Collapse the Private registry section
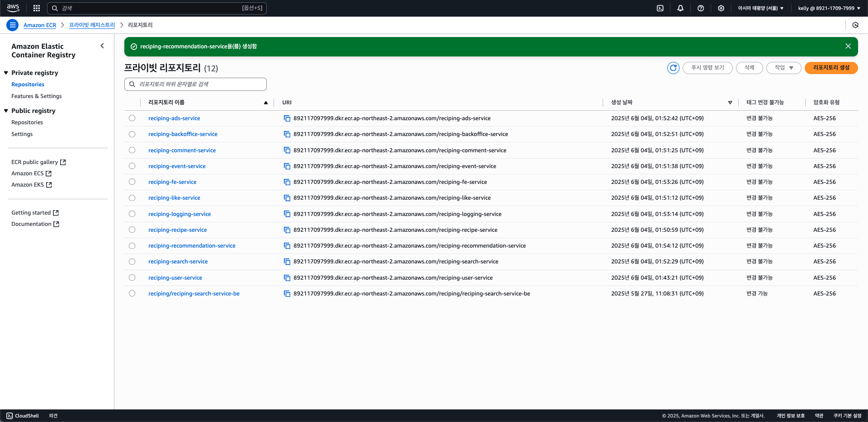This screenshot has height=422, width=868. (x=6, y=73)
